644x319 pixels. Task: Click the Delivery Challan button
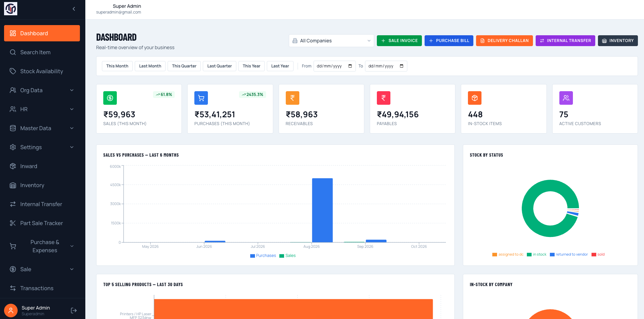coord(505,41)
